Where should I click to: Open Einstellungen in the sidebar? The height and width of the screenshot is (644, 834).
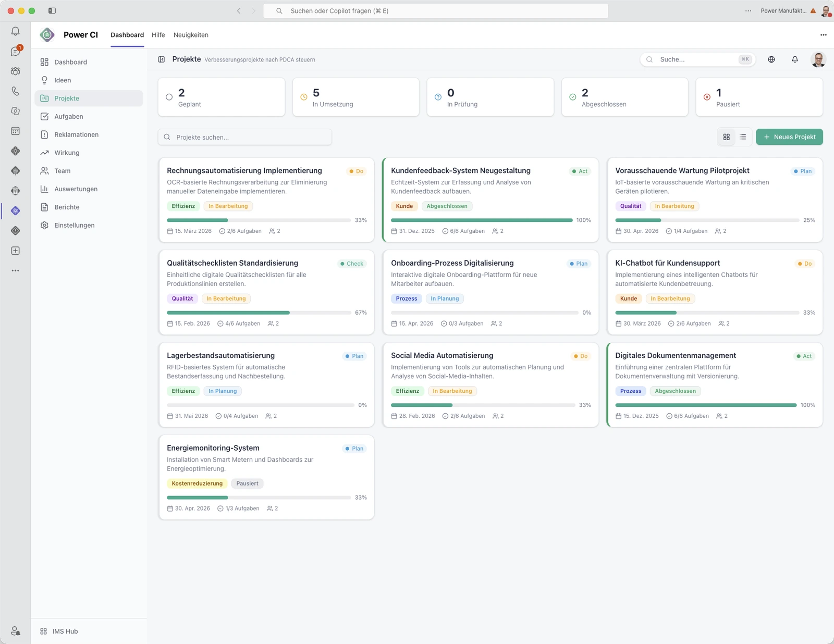click(89, 225)
